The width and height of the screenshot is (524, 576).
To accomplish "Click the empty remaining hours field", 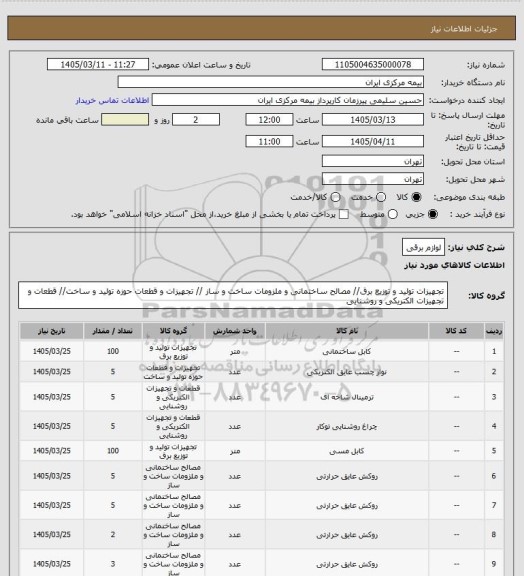I will [x=125, y=120].
